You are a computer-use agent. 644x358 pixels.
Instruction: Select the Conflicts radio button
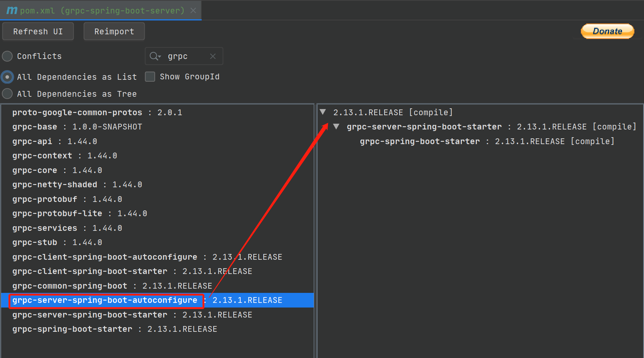[x=7, y=56]
